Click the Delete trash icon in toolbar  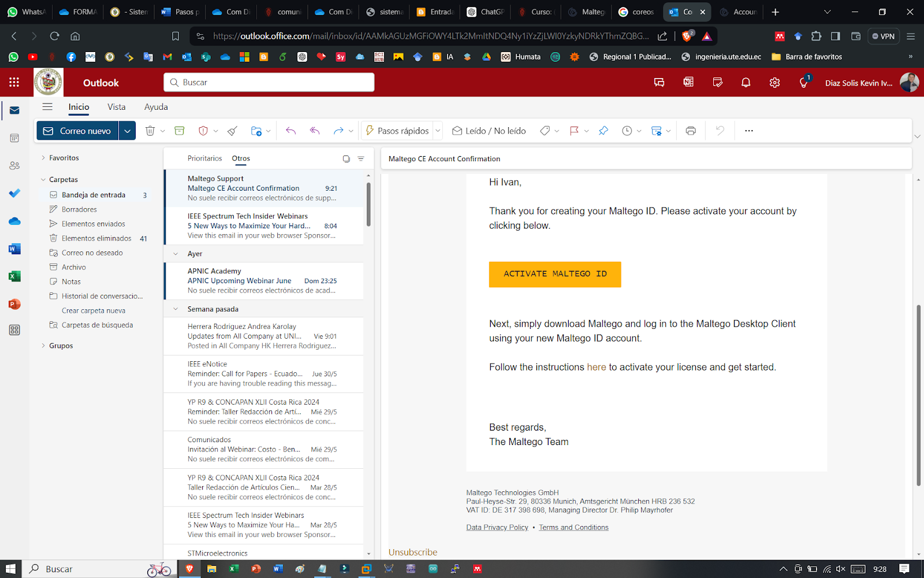(150, 131)
